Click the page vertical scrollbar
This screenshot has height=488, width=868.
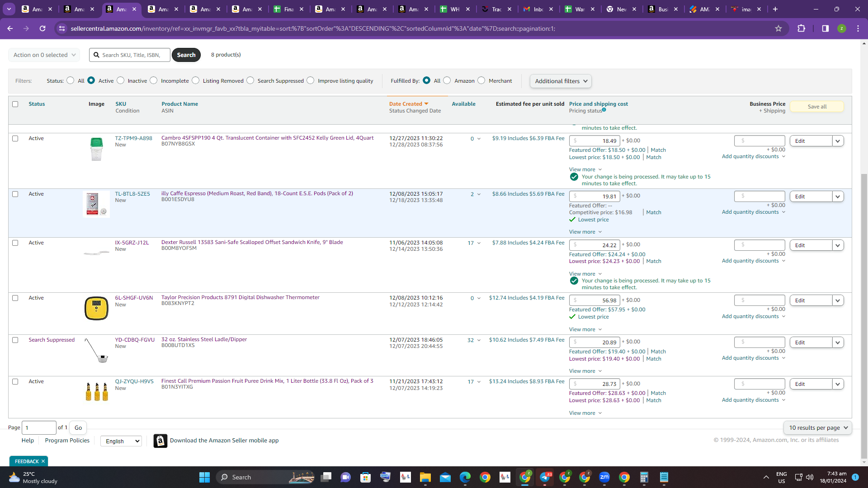(864, 316)
